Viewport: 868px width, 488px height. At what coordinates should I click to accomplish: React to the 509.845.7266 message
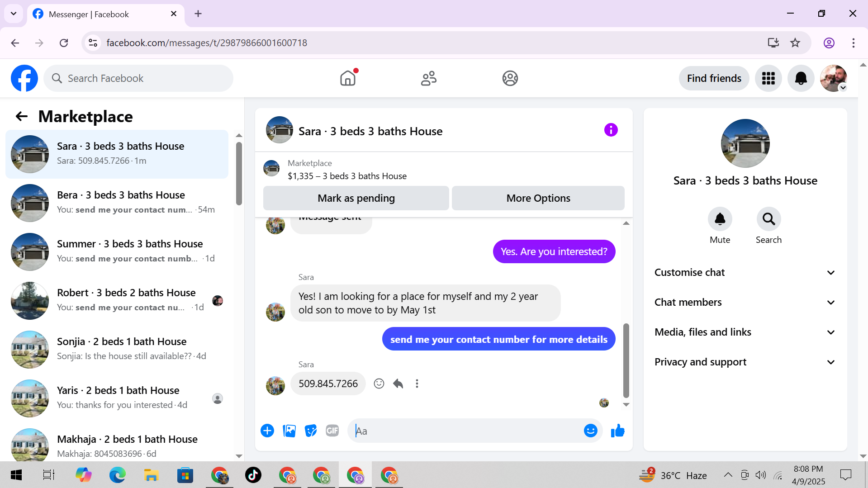tap(379, 384)
